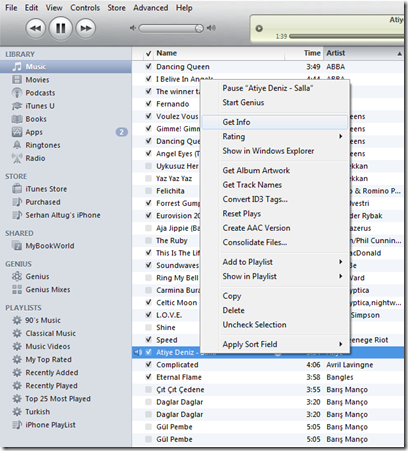Click the song progress bar in display
The width and height of the screenshot is (408, 451).
(346, 36)
